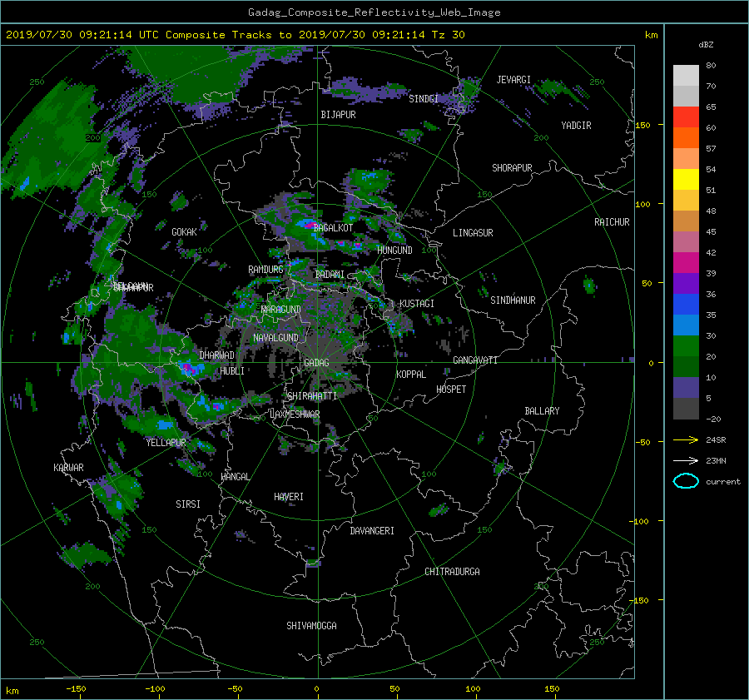Click the NARAGUND label on the map
Screen dimensions: 749x700
pyautogui.click(x=281, y=310)
